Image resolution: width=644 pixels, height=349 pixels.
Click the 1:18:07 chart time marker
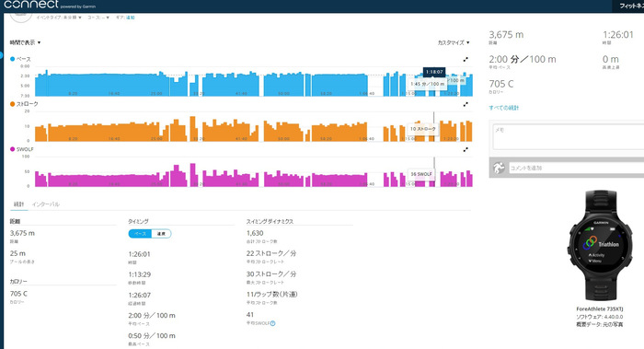click(x=434, y=72)
